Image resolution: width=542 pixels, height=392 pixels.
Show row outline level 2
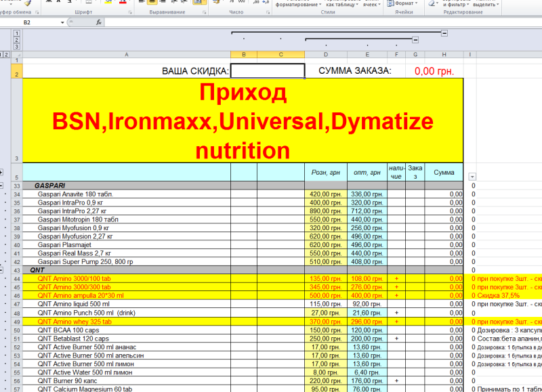click(6, 55)
